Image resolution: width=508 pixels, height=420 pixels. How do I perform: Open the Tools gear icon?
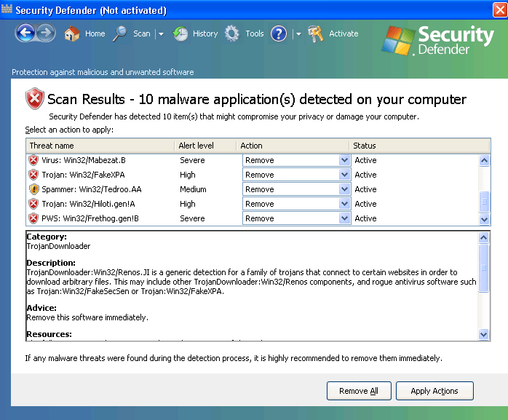[x=232, y=34]
